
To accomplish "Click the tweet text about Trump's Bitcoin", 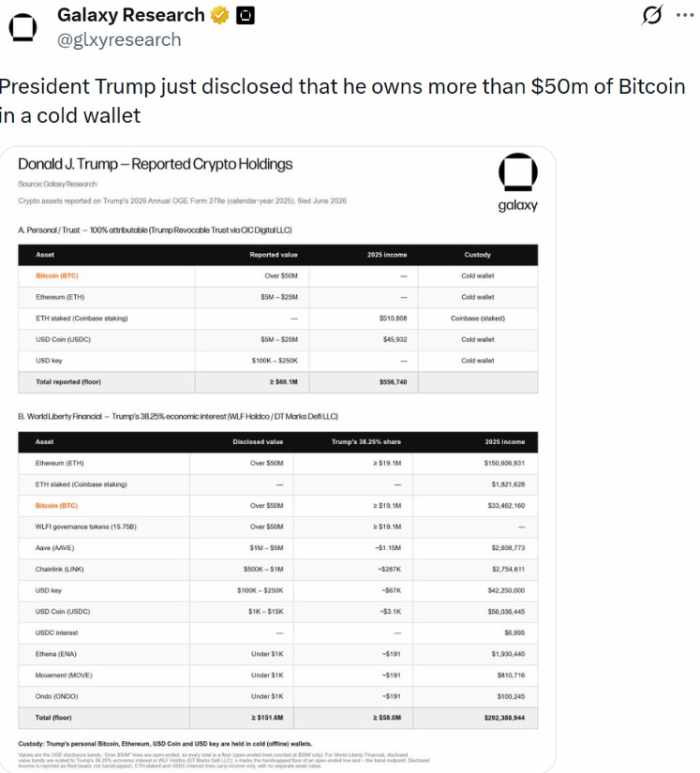I will [342, 100].
